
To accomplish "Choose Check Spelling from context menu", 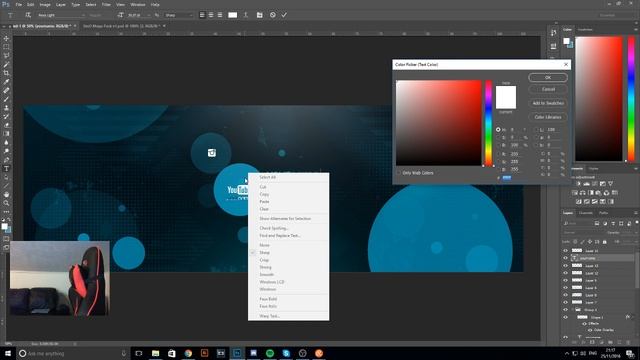I will coord(273,228).
